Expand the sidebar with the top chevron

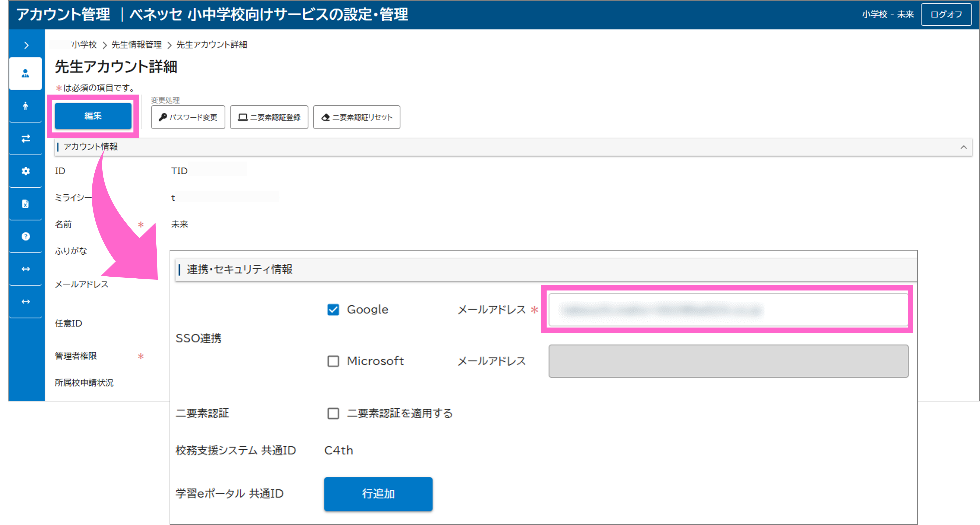[26, 45]
